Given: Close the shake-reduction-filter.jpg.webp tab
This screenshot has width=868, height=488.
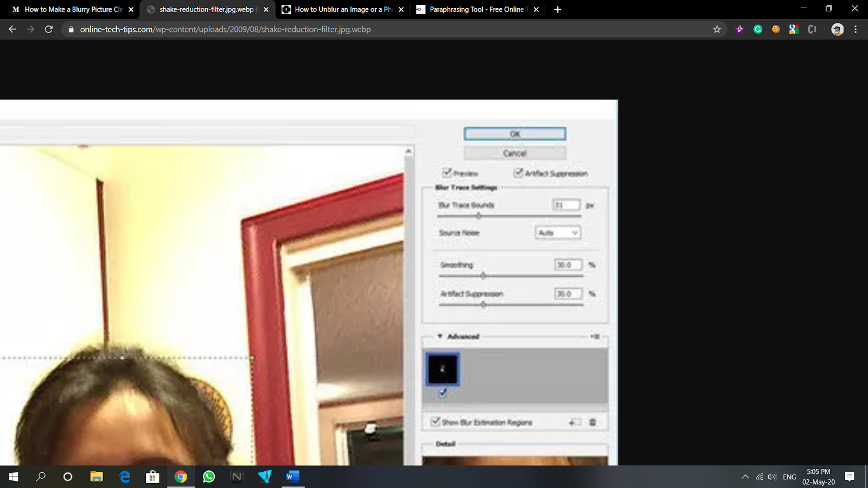Looking at the screenshot, I should coord(266,9).
